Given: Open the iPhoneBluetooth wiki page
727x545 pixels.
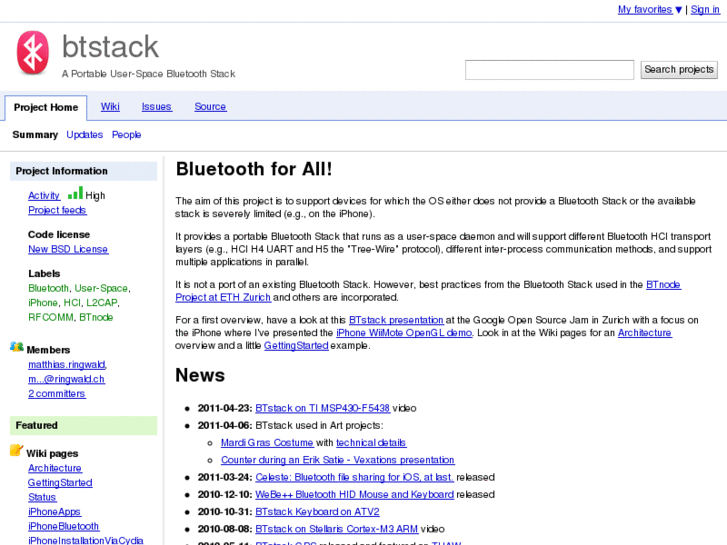Looking at the screenshot, I should 64,526.
